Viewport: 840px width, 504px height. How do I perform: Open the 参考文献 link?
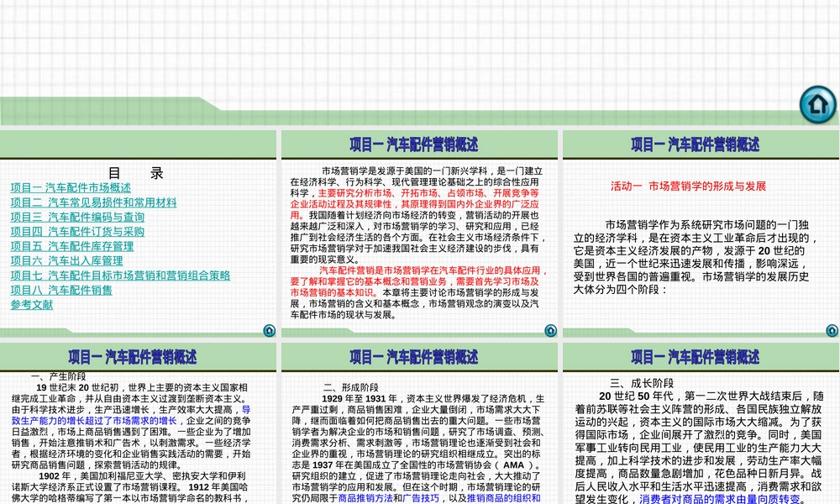click(x=32, y=305)
